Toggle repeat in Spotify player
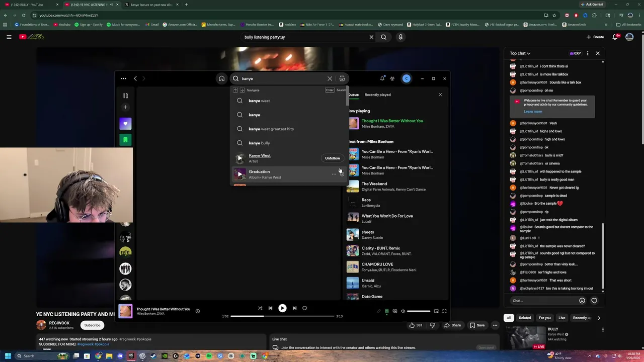 [x=304, y=308]
